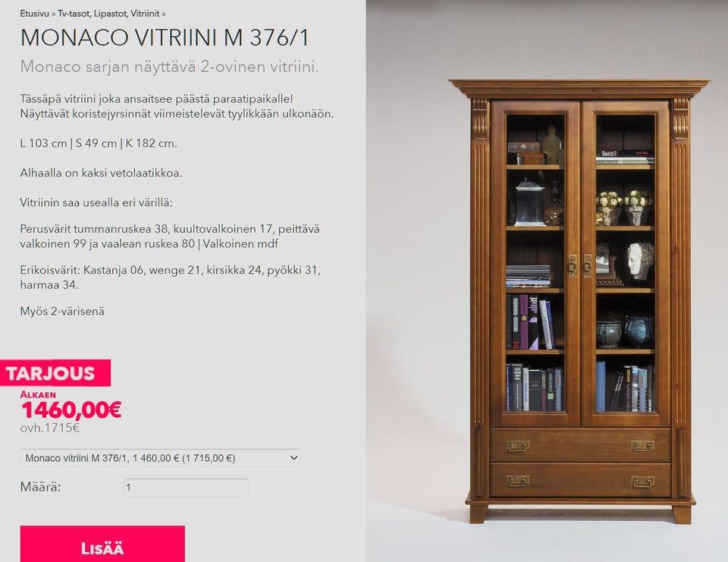Open the Etusivu breadcrumb link
This screenshot has width=728, height=562.
pos(34,14)
